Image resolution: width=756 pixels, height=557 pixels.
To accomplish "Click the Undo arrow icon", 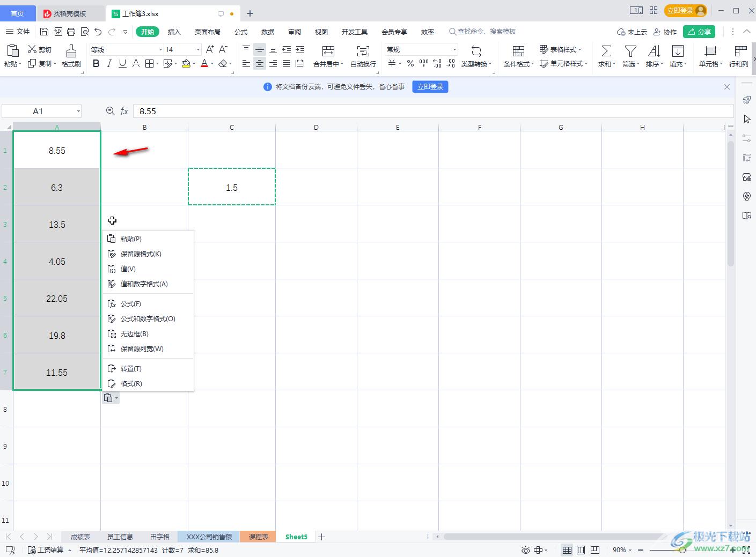I will pyautogui.click(x=98, y=32).
